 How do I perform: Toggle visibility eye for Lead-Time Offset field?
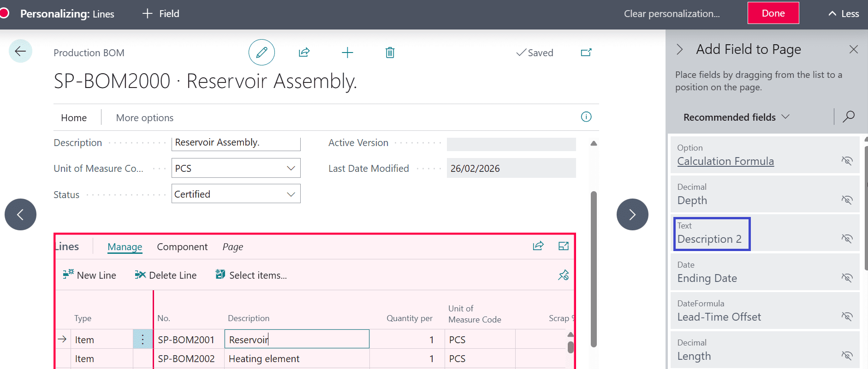point(847,316)
